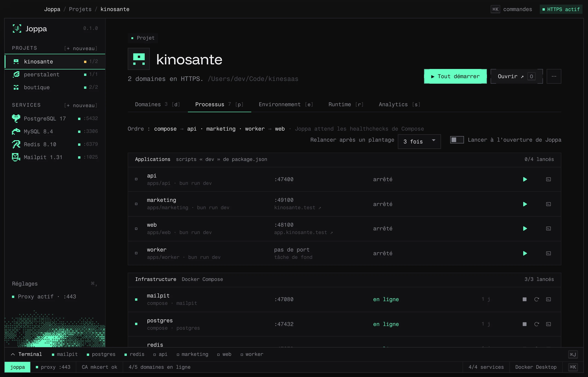This screenshot has width=588, height=377.
Task: Click the Joppa logo icon in sidebar
Action: [17, 29]
